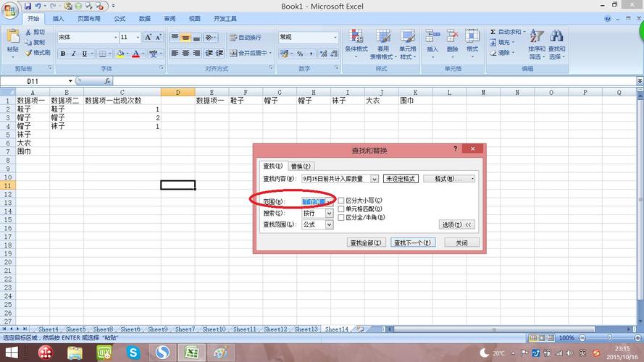Switch to the Replace (替换) tab
The width and height of the screenshot is (644, 362).
pos(301,167)
